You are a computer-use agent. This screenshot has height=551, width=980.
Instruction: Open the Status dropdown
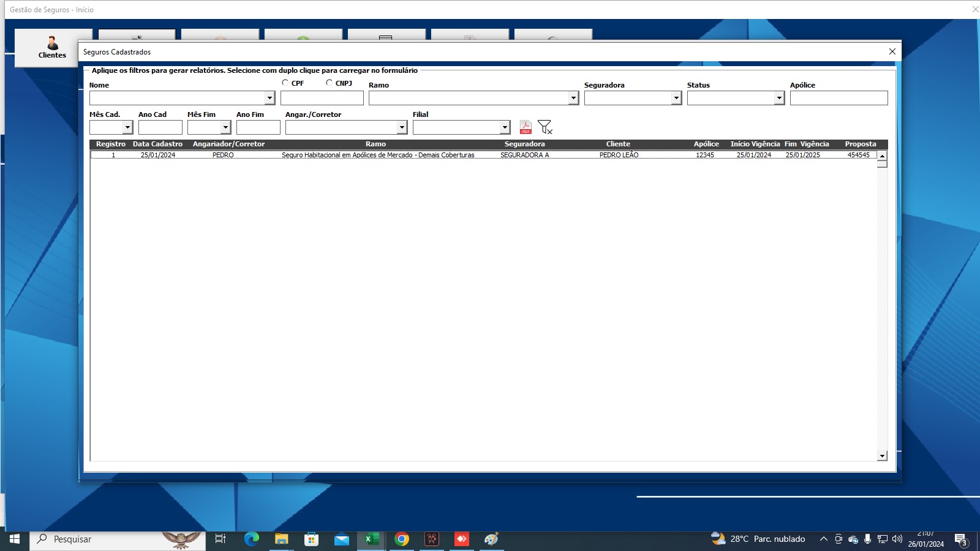779,98
